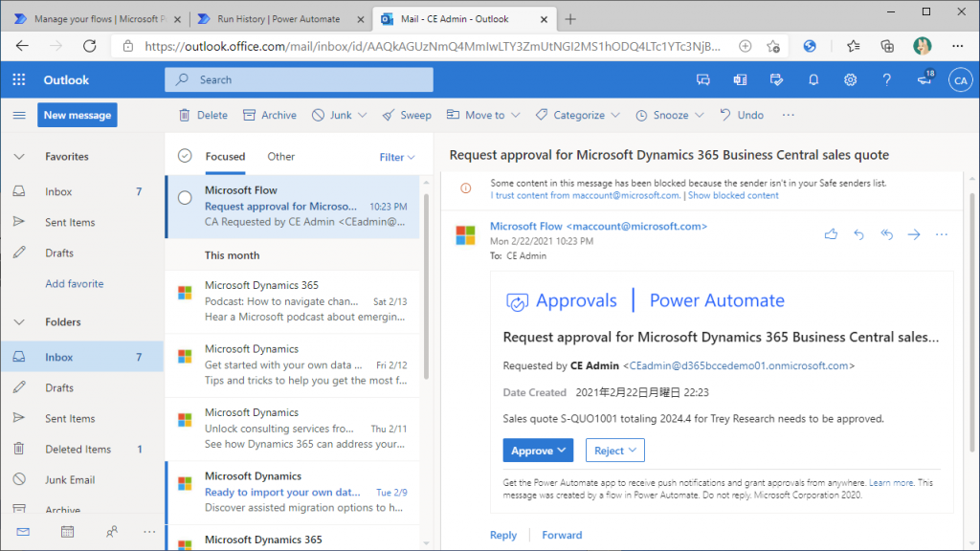Archive the selected message
The image size is (980, 551).
point(270,115)
